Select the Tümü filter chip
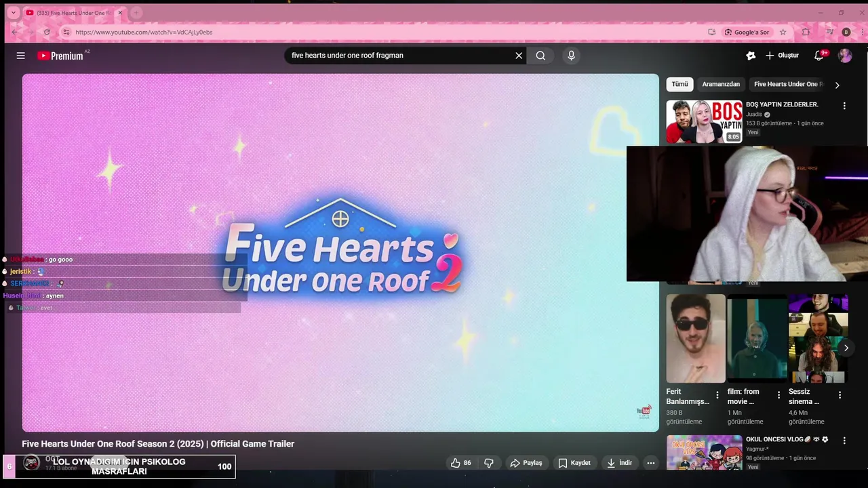This screenshot has width=868, height=488. (x=679, y=84)
